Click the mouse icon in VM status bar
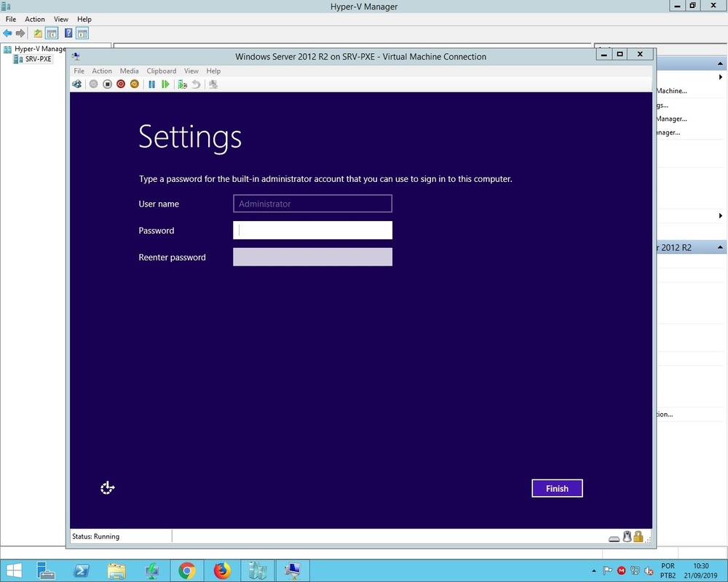Screen dimensions: 728x582 (x=628, y=536)
